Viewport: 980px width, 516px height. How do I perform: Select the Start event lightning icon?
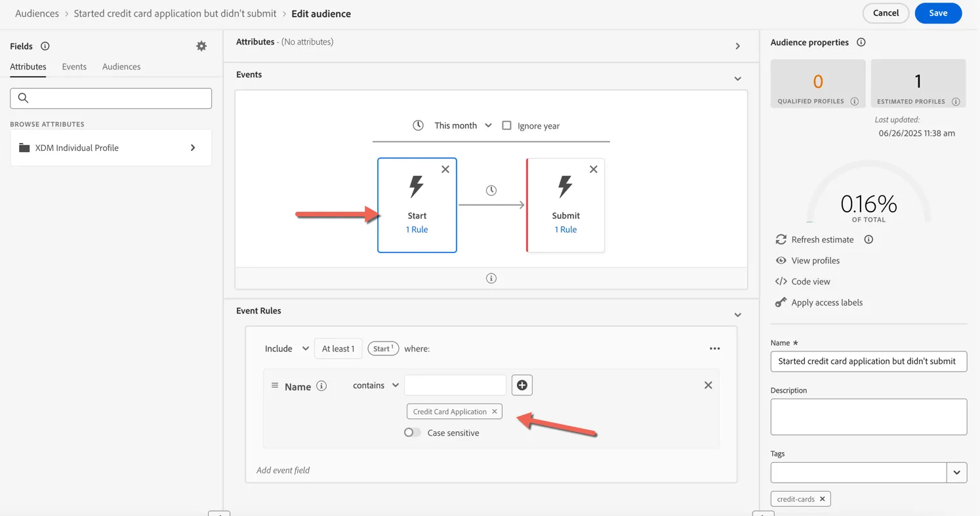pos(417,187)
